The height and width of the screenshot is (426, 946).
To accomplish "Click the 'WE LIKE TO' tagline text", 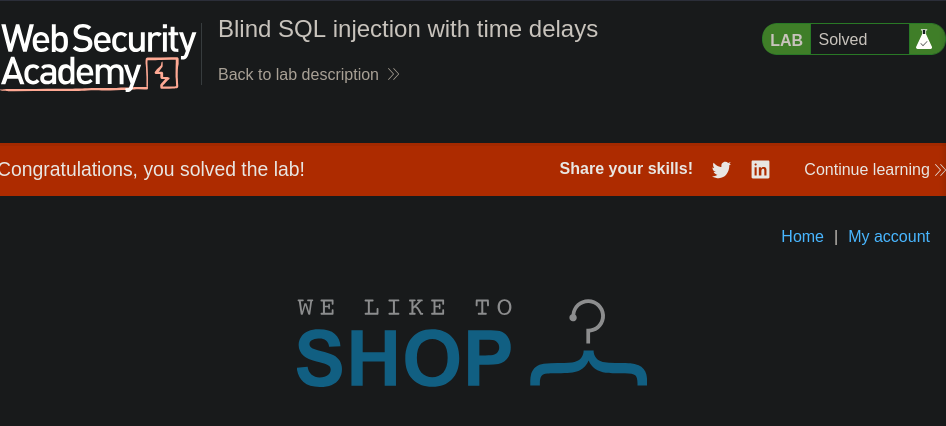I will [x=406, y=308].
